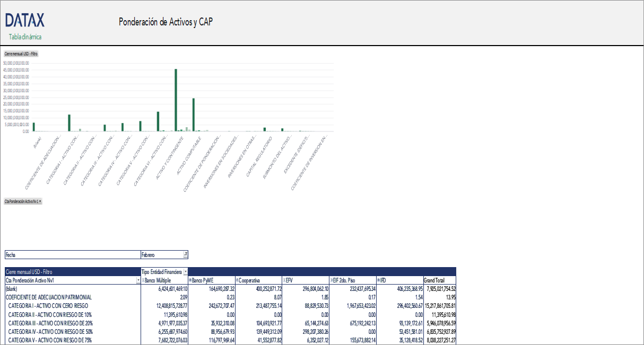Collapse the EIF 2do. Piso column group
644x345 pixels.
(330, 280)
